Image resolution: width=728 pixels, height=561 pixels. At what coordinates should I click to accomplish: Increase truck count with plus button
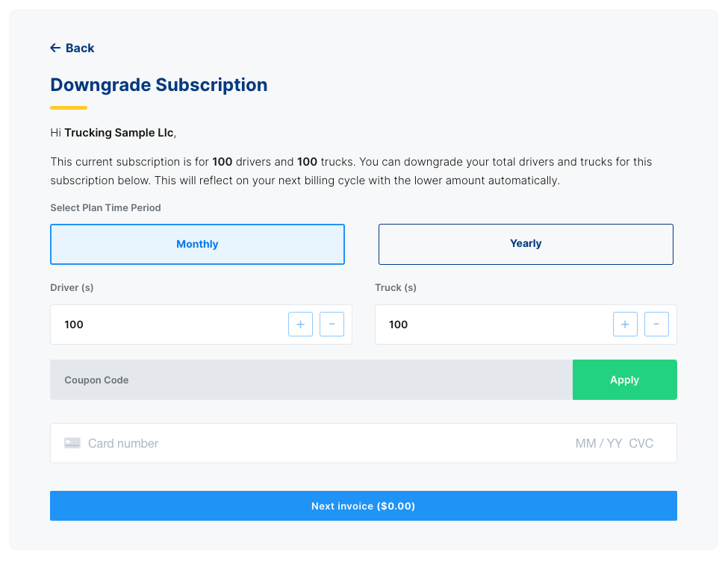(x=625, y=324)
